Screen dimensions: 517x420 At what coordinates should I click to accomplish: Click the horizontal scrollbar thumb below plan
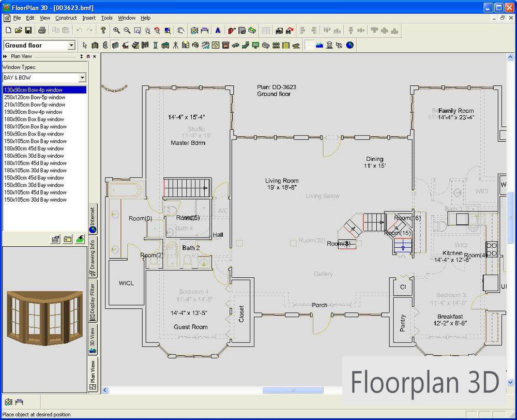(285, 391)
